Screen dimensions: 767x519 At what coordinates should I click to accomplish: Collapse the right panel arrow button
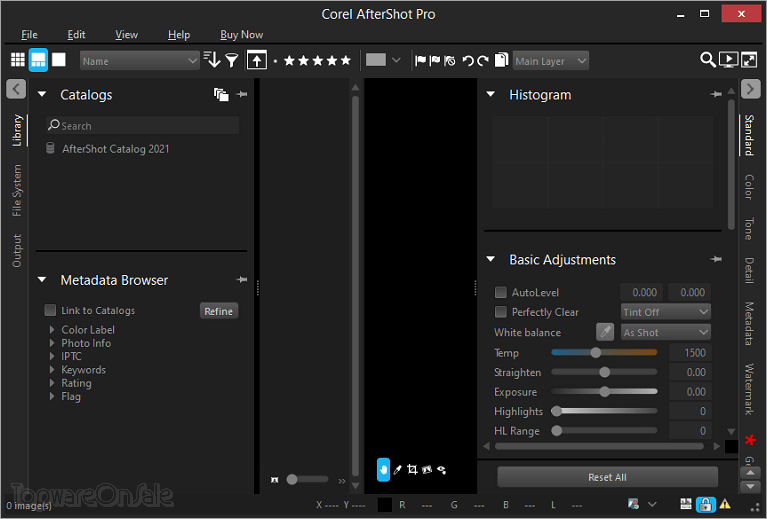(750, 89)
